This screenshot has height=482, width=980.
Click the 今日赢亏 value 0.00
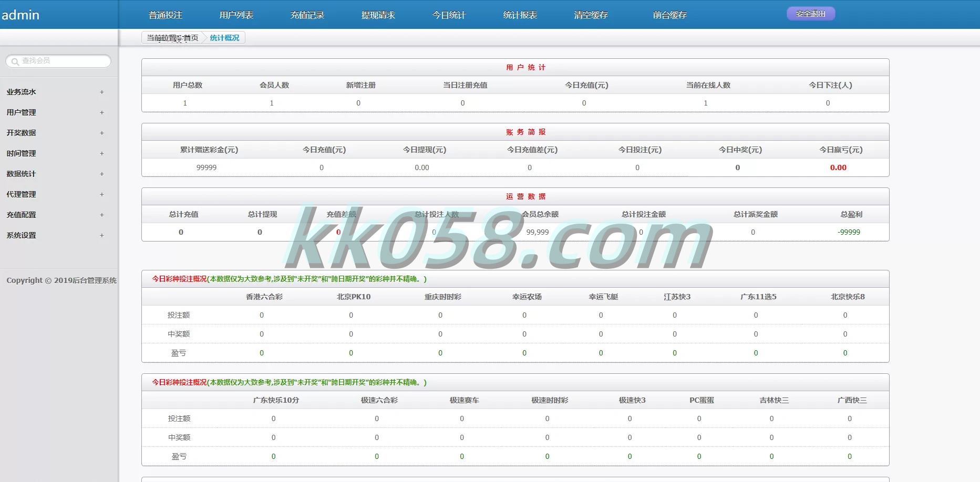pyautogui.click(x=838, y=167)
